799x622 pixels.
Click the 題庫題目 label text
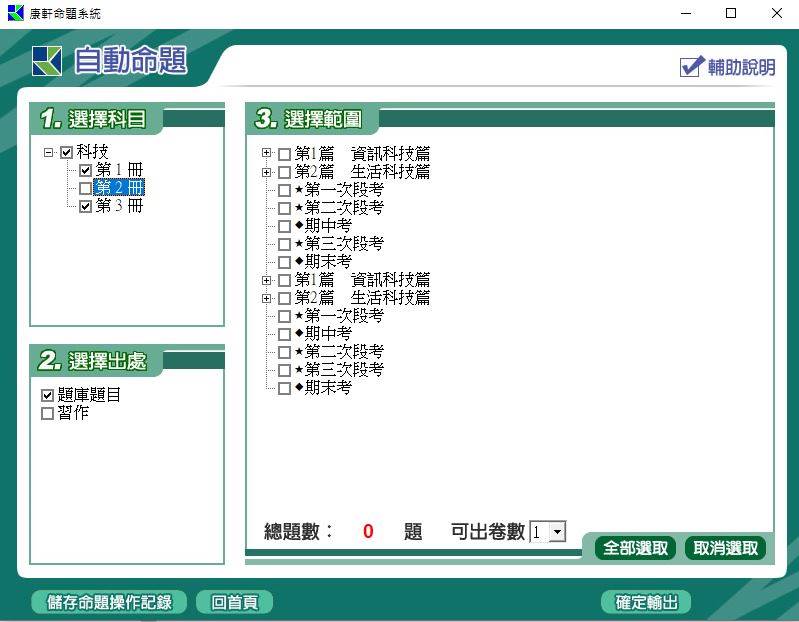pyautogui.click(x=89, y=395)
